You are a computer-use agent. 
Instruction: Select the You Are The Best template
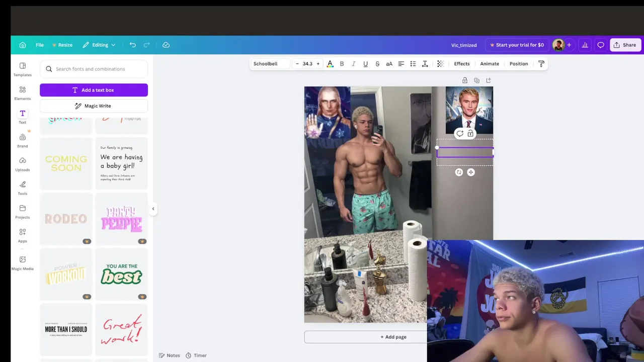(x=121, y=274)
